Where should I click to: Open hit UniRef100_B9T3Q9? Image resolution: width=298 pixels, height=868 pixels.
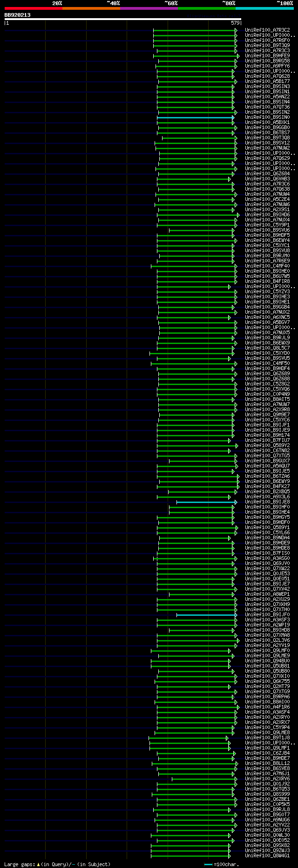[x=267, y=46]
